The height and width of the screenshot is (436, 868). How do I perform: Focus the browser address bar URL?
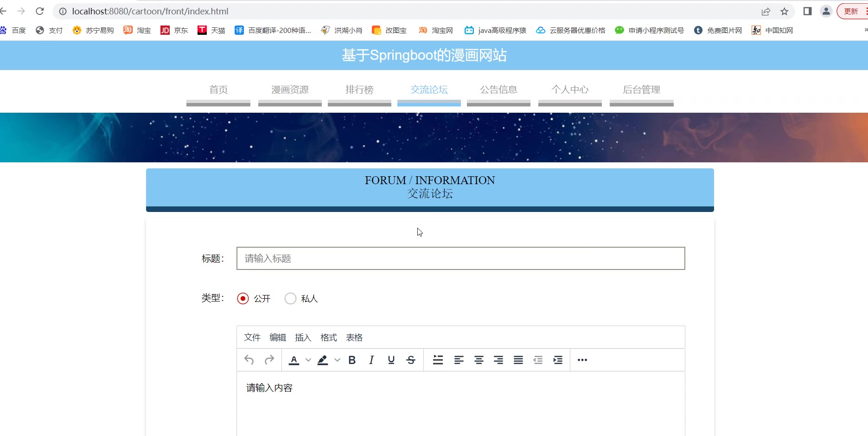pyautogui.click(x=150, y=11)
